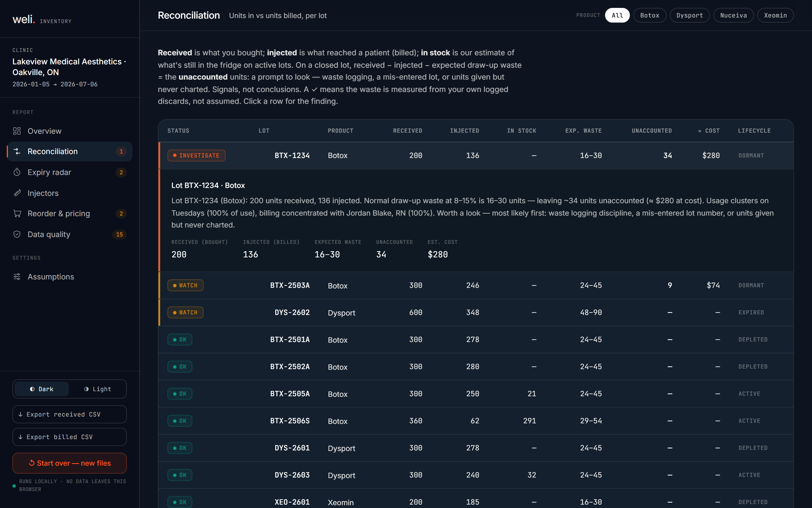Screen dimensions: 812x508
Task: Click the Reorder & pricing cart icon
Action: [17, 214]
